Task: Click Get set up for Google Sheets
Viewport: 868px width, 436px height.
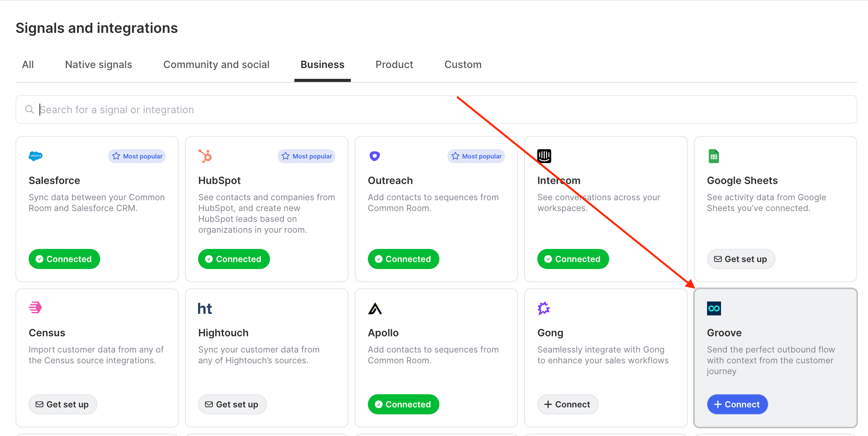Action: [741, 259]
